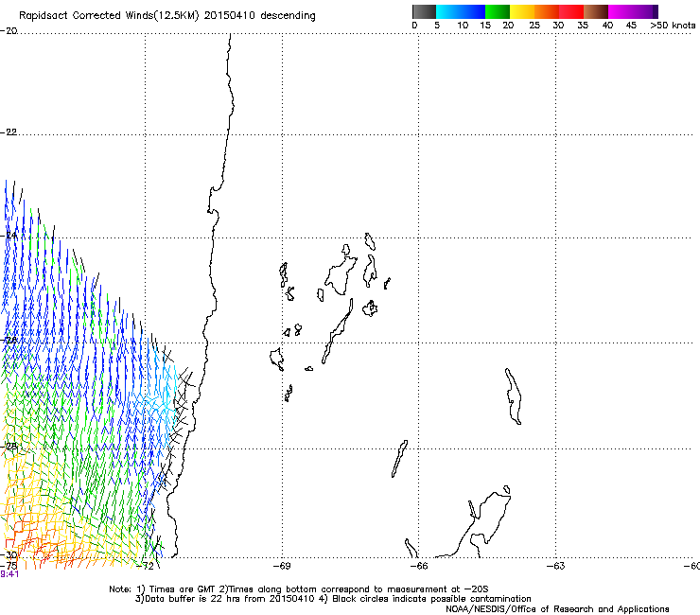Click the brown 35-40 knots legend swatch

pos(596,11)
